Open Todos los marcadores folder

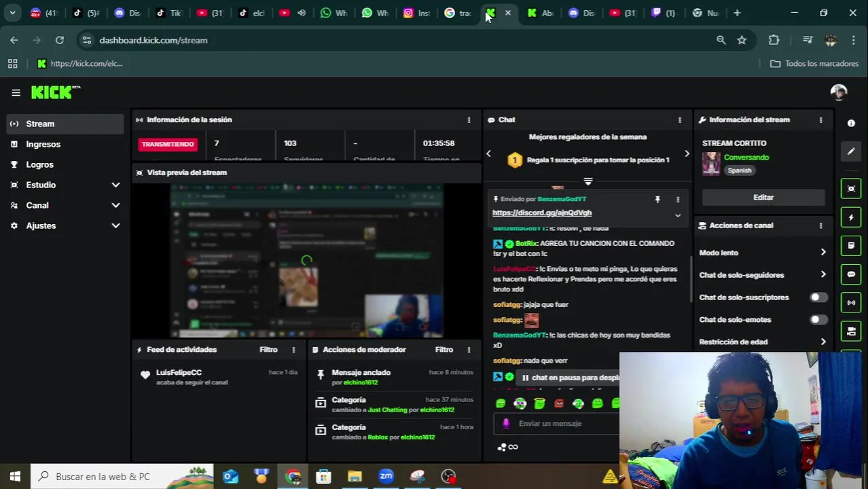(x=814, y=64)
